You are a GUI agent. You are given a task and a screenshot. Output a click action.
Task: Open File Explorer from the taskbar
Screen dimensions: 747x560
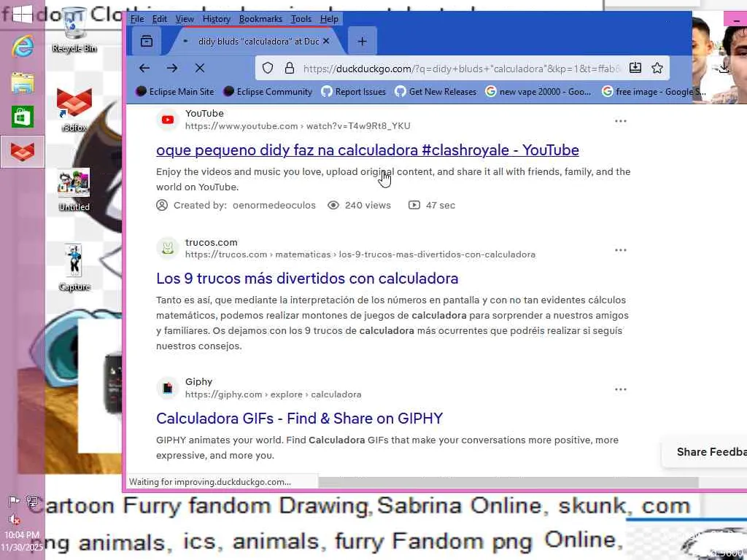[23, 83]
